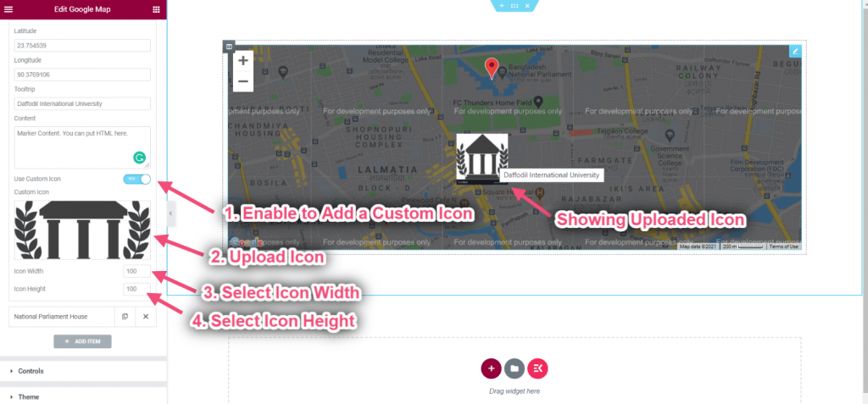Add section using top plus icon
Screen dimensions: 868x404
(502, 6)
